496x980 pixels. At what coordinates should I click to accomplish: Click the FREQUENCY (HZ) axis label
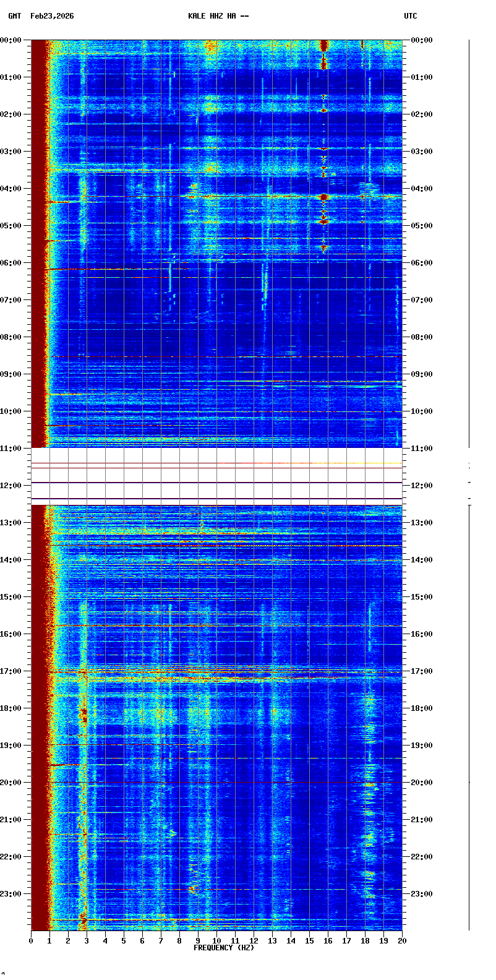[x=224, y=948]
